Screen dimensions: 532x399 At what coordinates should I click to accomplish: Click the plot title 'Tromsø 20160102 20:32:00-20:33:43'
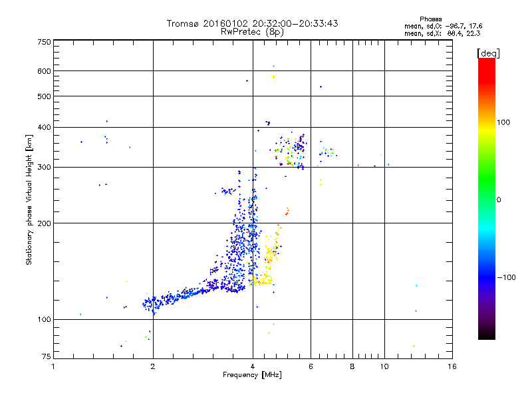coord(252,23)
